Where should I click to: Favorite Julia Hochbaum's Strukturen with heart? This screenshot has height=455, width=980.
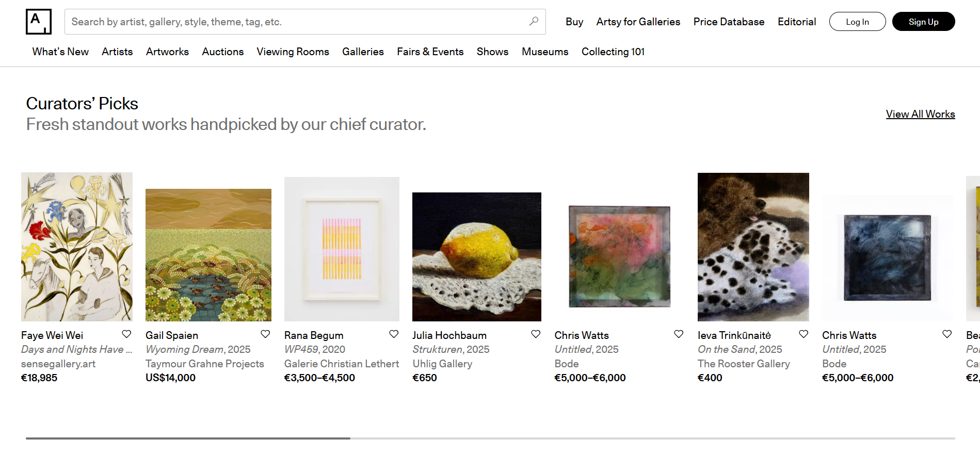coord(536,334)
